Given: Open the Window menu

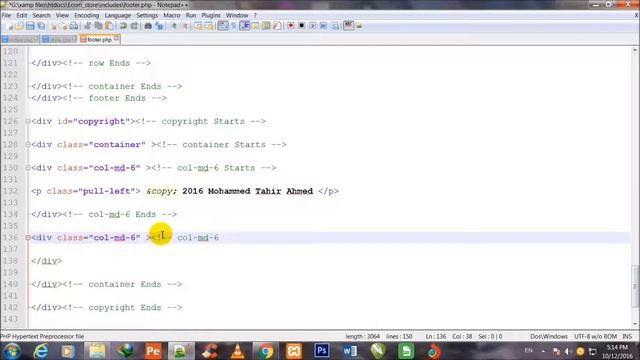Looking at the screenshot, I should (x=237, y=16).
